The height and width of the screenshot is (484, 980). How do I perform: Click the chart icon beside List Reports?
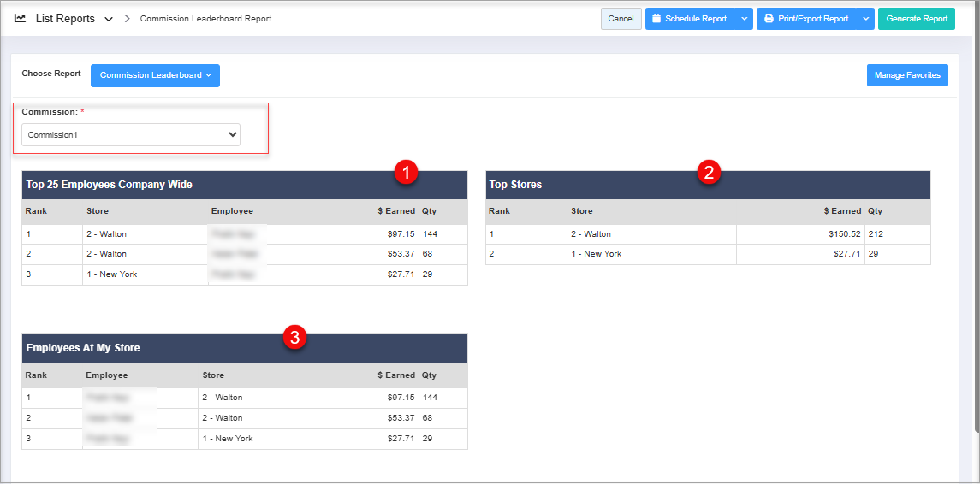[x=21, y=18]
